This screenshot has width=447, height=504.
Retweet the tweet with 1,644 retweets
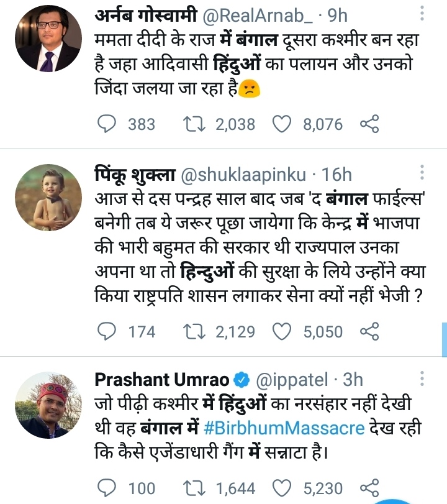pyautogui.click(x=196, y=488)
